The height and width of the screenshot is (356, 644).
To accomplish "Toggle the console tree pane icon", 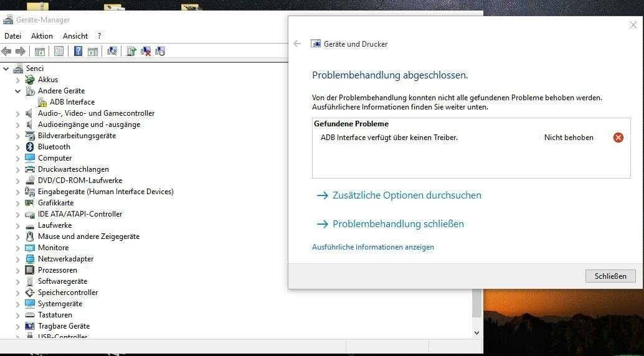I will pos(39,51).
